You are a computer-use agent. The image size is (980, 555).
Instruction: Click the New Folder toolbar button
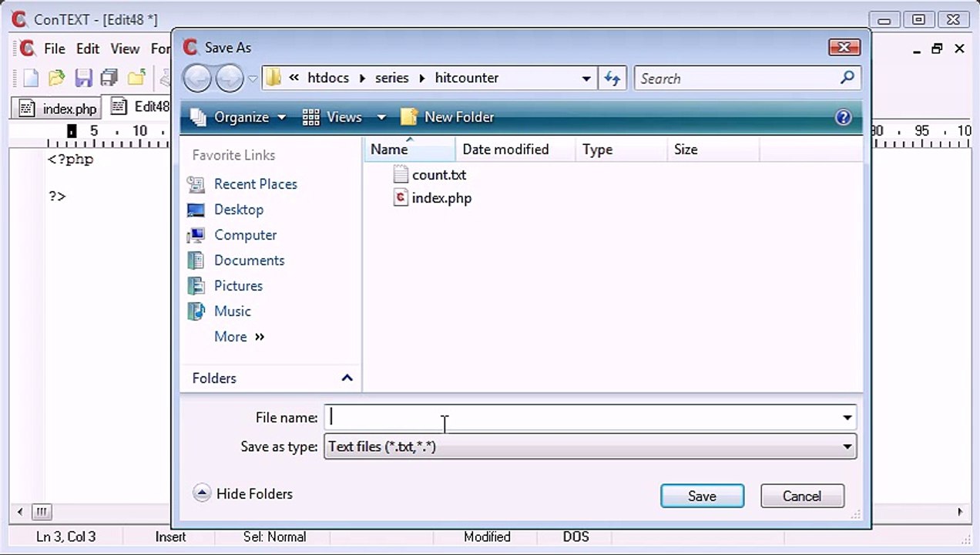448,117
